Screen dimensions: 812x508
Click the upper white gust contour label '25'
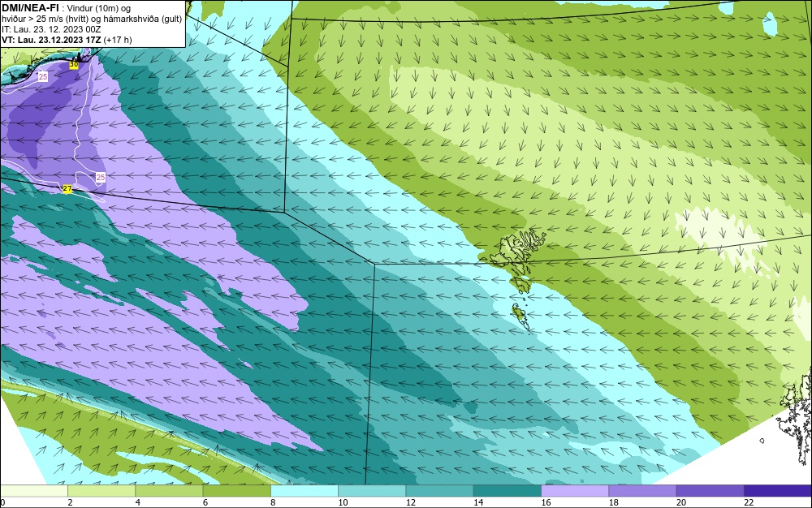click(43, 76)
